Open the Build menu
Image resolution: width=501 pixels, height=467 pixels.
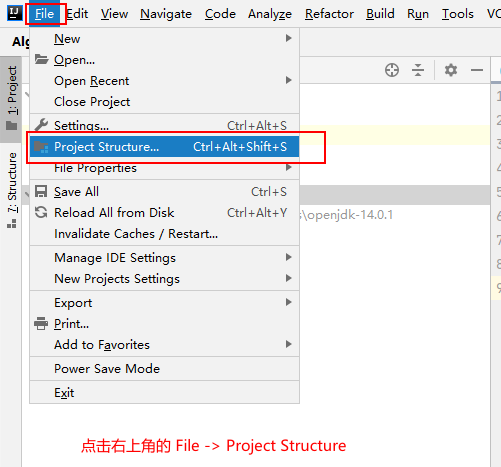(x=380, y=14)
